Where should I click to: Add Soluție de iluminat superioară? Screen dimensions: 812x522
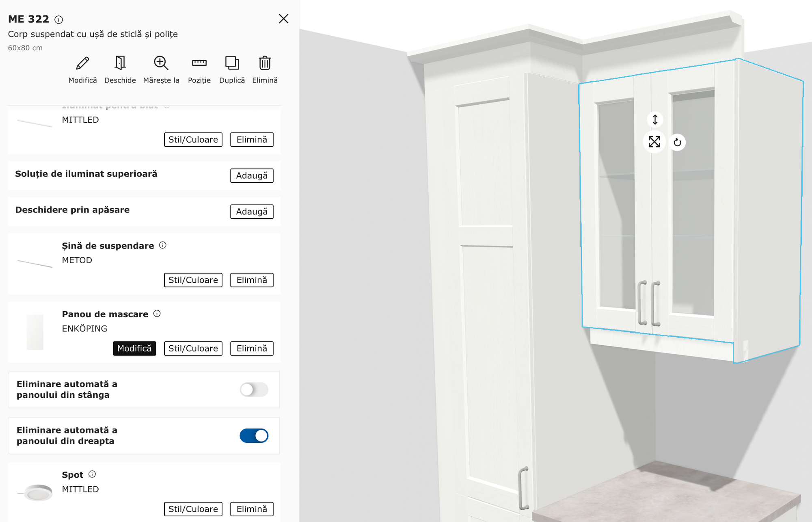(x=252, y=175)
